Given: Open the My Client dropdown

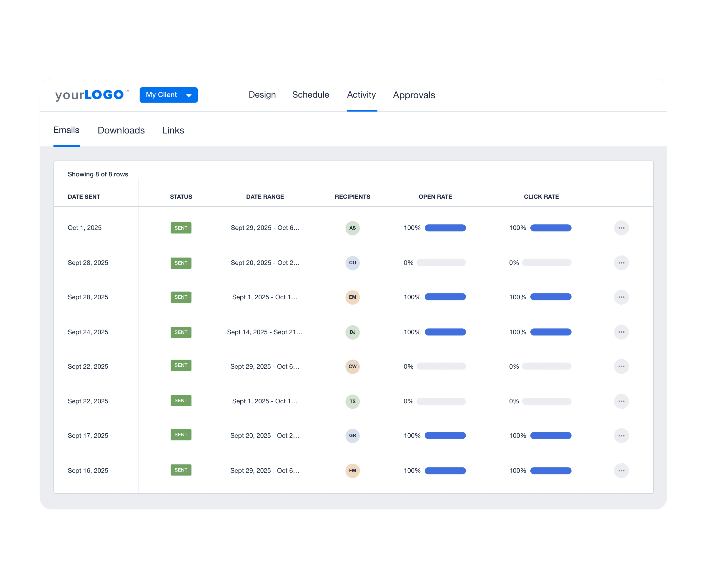Looking at the screenshot, I should click(169, 95).
